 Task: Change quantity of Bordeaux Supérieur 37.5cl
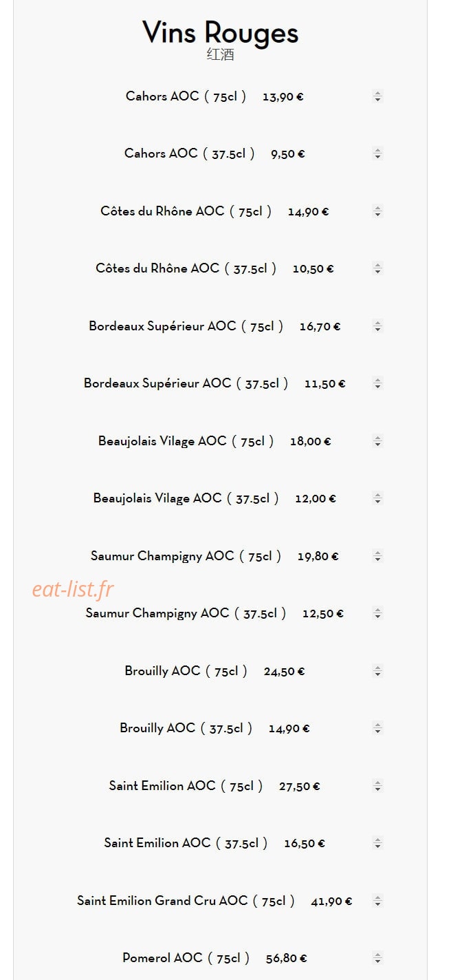(x=377, y=383)
